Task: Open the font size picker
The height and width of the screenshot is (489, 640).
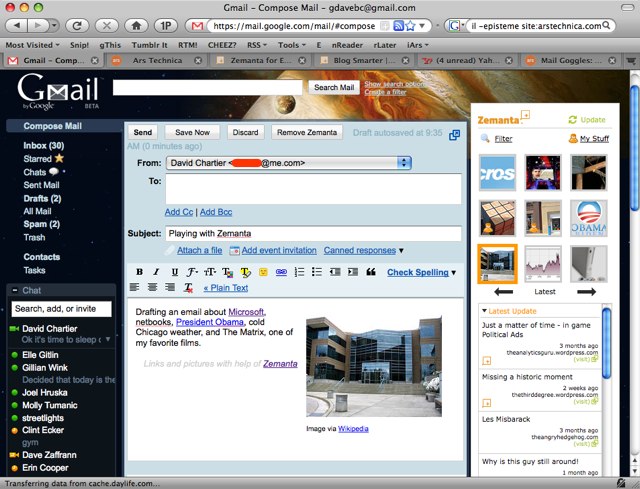Action: (210, 272)
